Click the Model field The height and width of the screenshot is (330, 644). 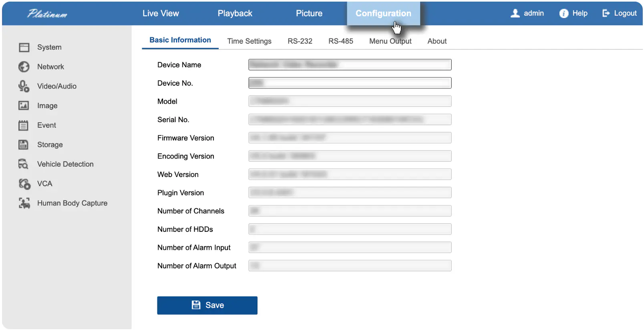[x=350, y=101]
